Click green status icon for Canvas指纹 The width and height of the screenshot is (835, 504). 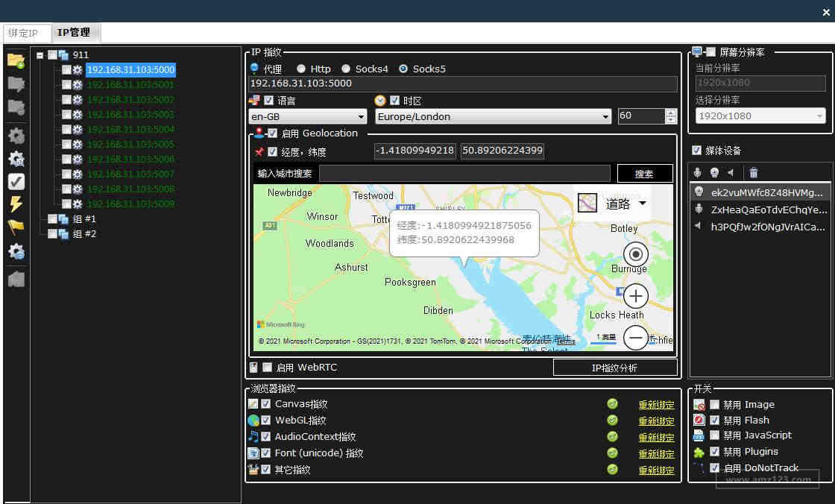click(612, 404)
